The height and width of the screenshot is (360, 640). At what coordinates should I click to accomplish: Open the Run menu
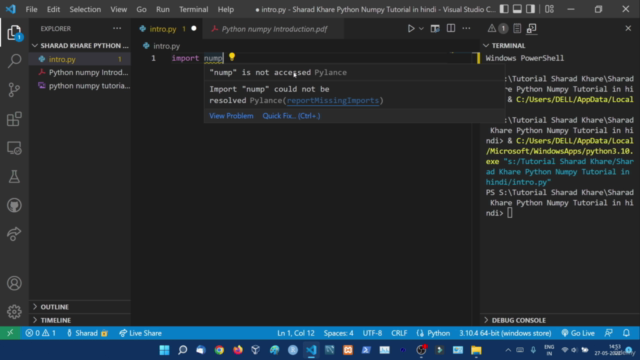[x=162, y=9]
